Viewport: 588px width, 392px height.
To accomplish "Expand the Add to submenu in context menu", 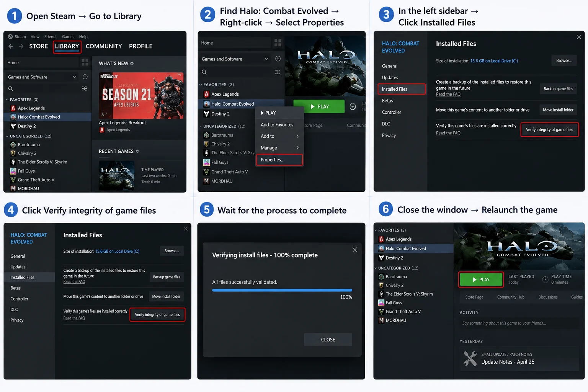I will [x=297, y=136].
